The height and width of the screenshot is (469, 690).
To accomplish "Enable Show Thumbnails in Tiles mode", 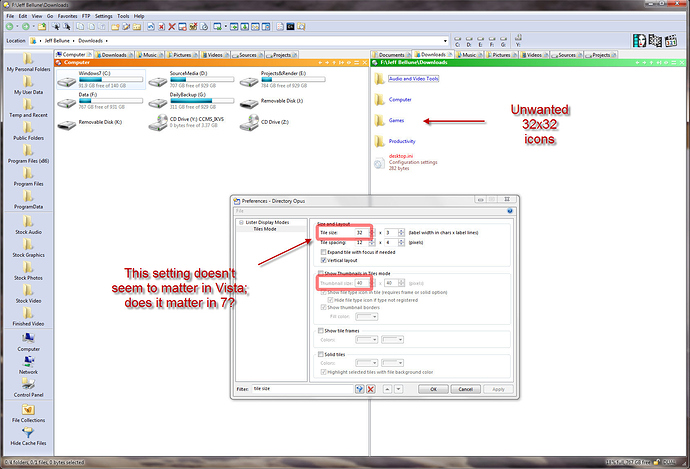I will 321,273.
